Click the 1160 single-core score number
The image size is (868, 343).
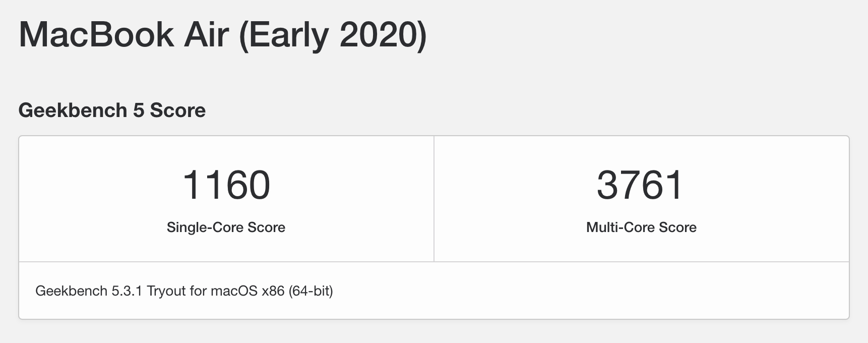226,185
